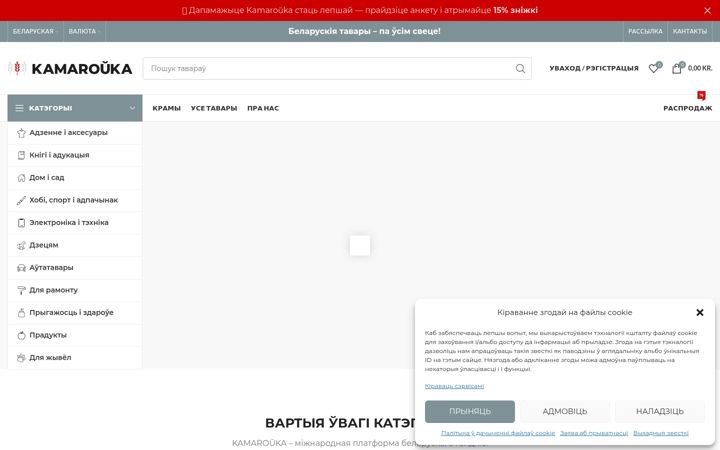The height and width of the screenshot is (450, 720).
Task: Click the book icon next to Кнігі і адукацыя
Action: (x=21, y=155)
